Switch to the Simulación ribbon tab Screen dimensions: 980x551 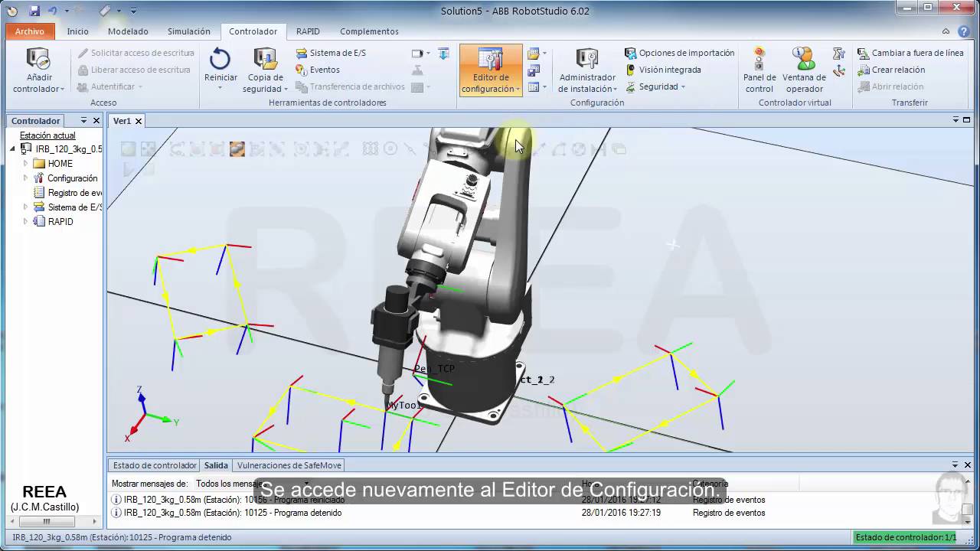point(189,31)
